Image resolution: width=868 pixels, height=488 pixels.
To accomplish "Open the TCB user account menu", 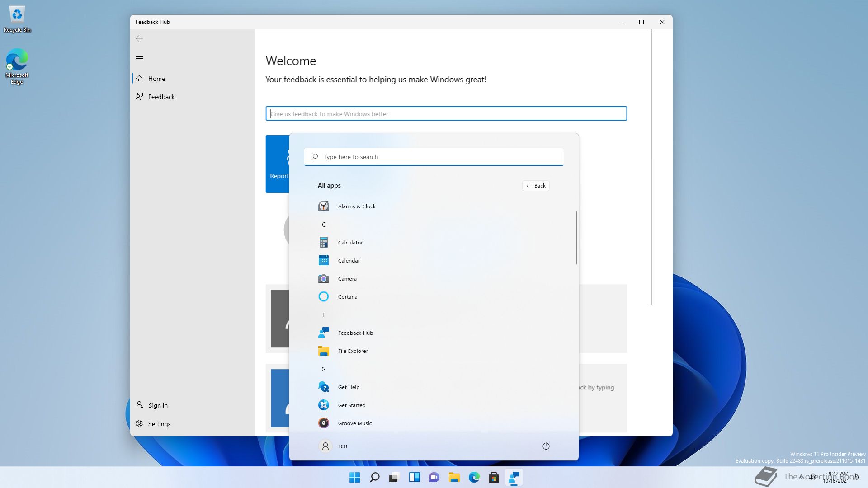I will pyautogui.click(x=333, y=446).
